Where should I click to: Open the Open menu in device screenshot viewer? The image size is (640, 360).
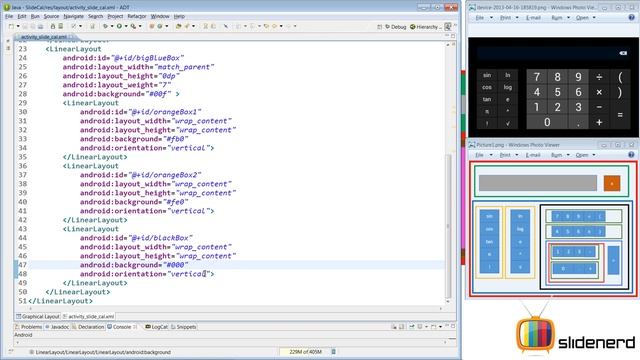[582, 18]
